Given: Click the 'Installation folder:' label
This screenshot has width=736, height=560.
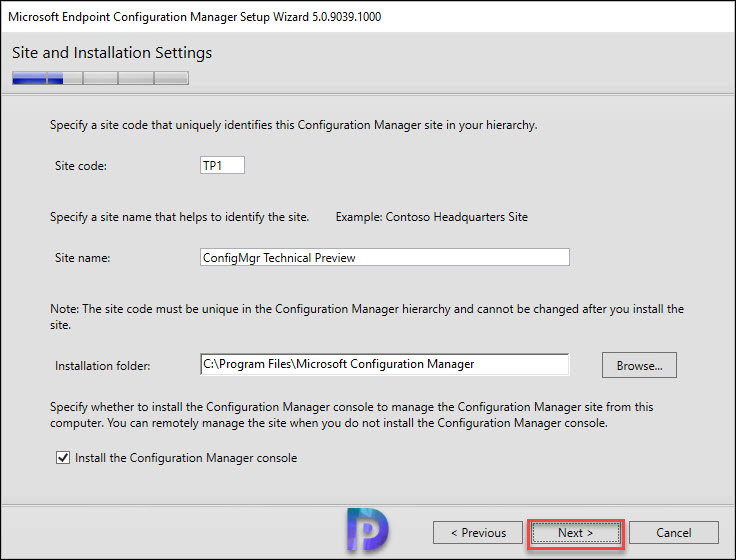Looking at the screenshot, I should point(102,366).
